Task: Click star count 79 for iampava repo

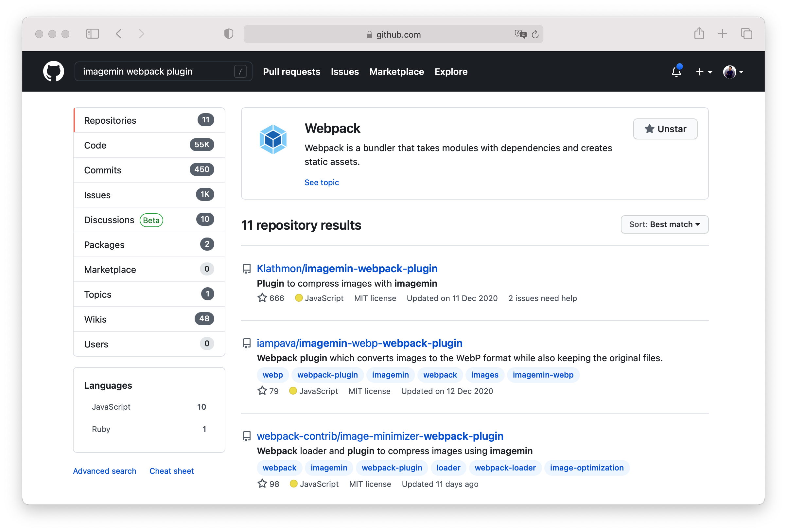Action: (x=268, y=391)
